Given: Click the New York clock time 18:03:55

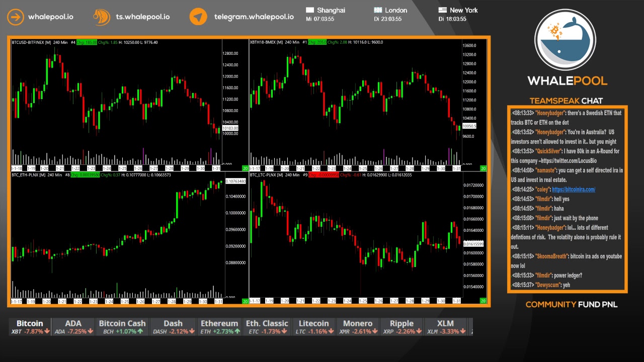Looking at the screenshot, I should 456,19.
